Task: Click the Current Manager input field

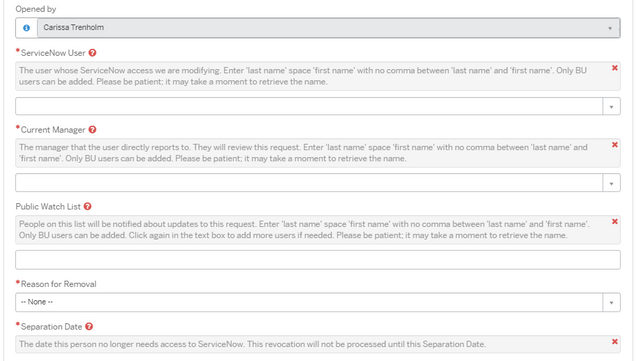Action: pos(309,183)
